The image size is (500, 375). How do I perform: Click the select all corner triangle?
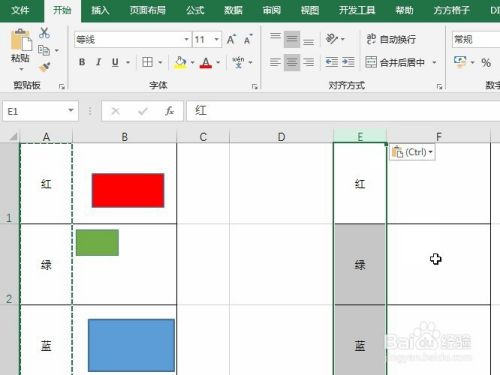[13, 136]
